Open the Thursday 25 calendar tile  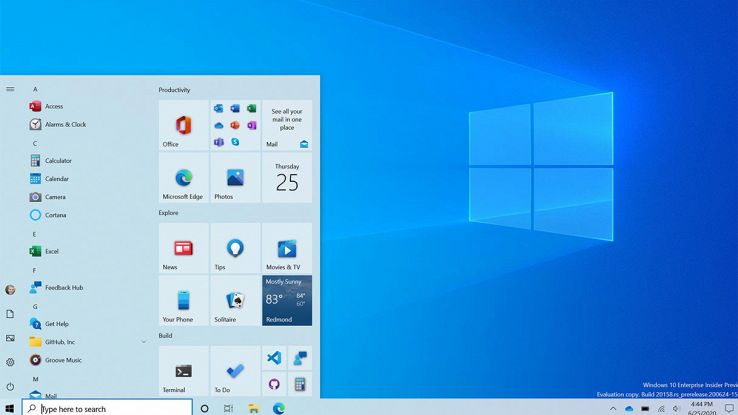point(287,178)
